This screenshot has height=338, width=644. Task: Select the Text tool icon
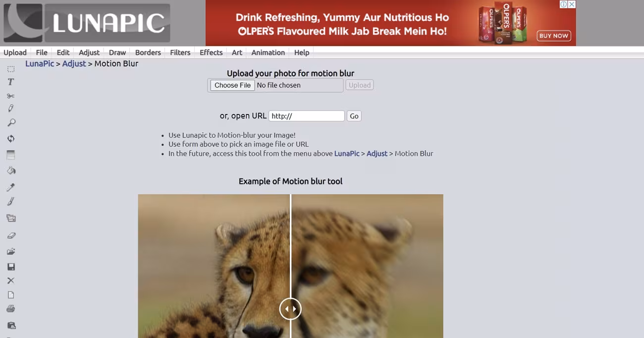(11, 82)
